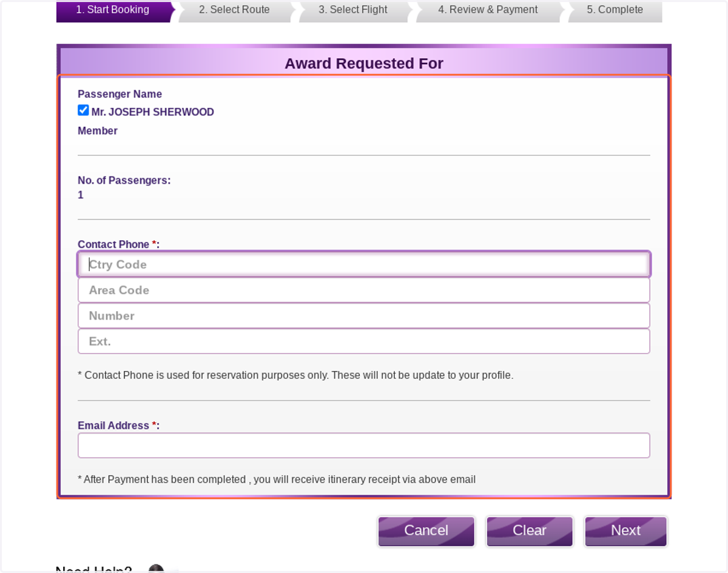Jump to step 3. Select Flight
728x573 pixels.
[353, 11]
